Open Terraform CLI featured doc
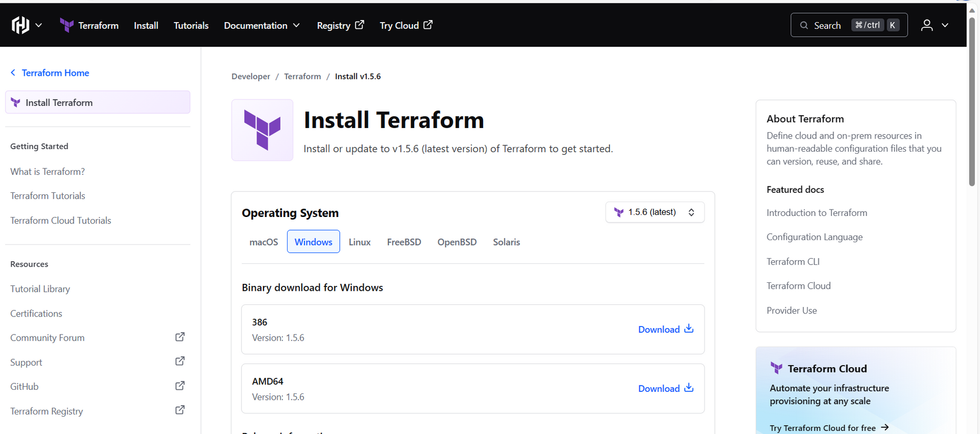 click(793, 261)
